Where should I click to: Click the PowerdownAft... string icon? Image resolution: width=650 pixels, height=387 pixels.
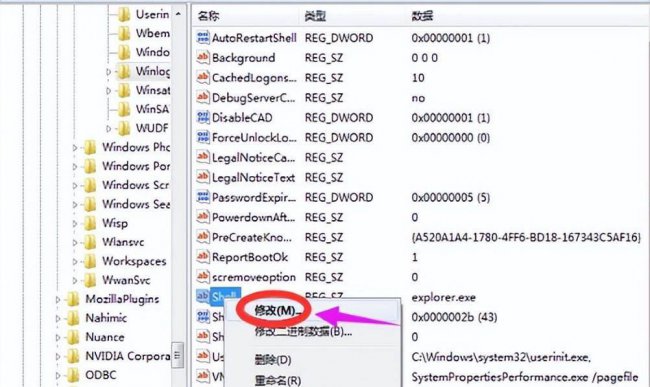point(203,217)
